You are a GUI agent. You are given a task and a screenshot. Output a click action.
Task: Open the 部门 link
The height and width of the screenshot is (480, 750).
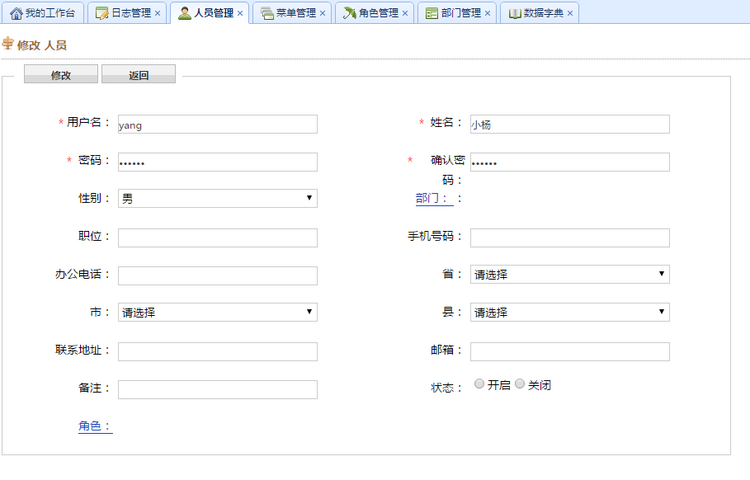(434, 198)
